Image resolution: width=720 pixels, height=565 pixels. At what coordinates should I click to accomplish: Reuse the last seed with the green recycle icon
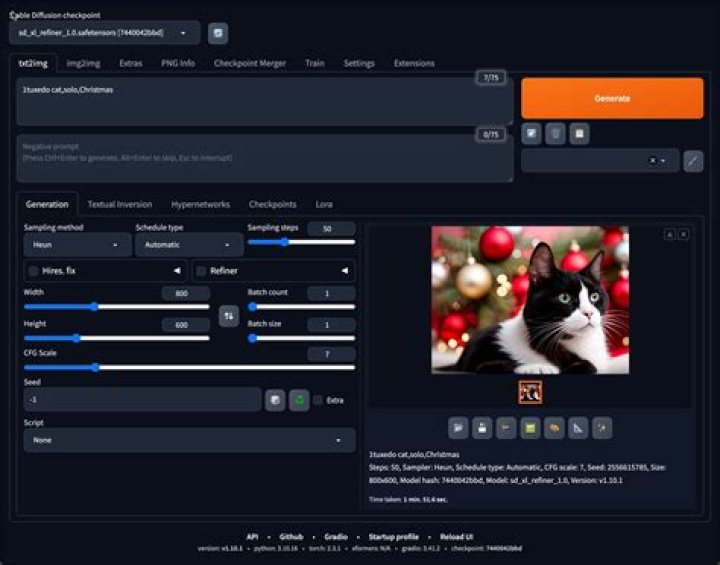click(299, 400)
